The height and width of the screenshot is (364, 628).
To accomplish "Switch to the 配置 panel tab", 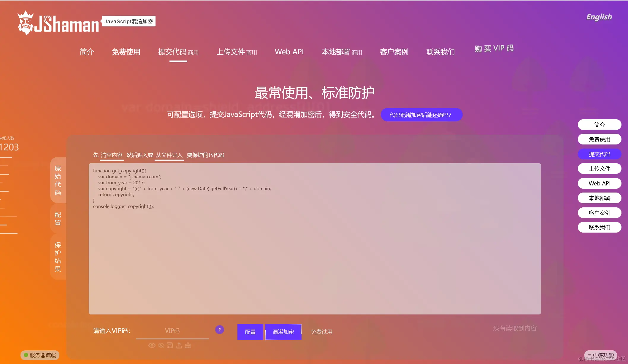I will 58,218.
